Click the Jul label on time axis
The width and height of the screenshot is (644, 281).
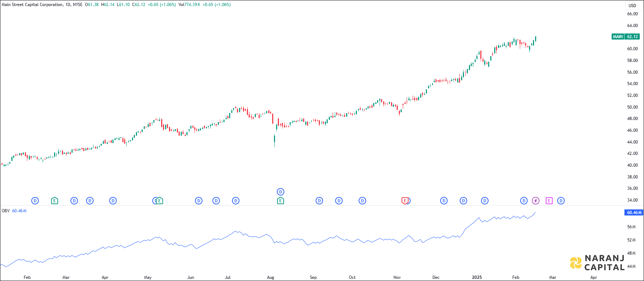point(228,277)
